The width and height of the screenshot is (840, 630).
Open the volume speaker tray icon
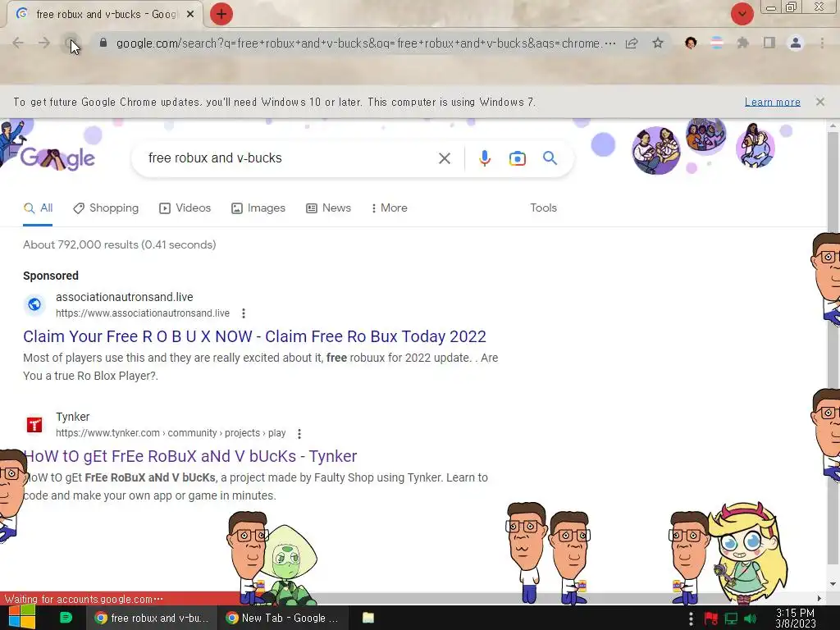751,619
